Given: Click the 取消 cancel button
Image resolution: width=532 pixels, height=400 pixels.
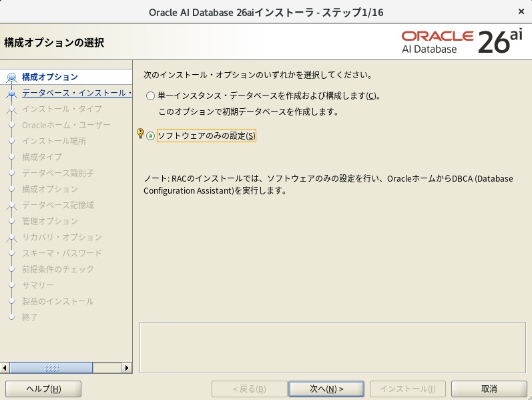Looking at the screenshot, I should click(x=489, y=389).
